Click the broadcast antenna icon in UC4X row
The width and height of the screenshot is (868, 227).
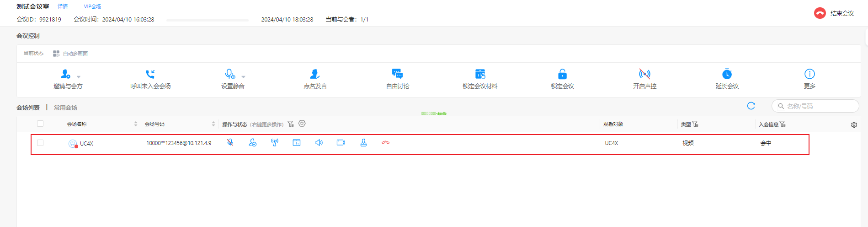tap(275, 143)
